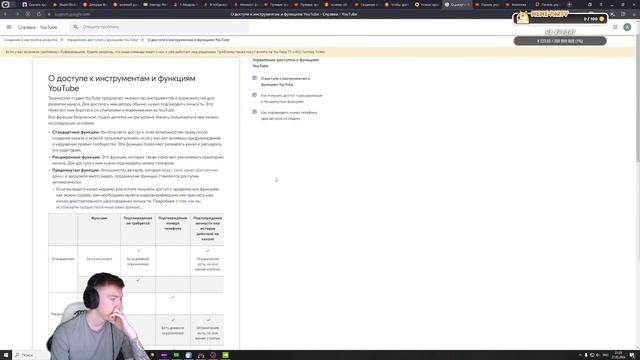Open the purple app icon on the taskbar
The image size is (640, 360).
164,355
